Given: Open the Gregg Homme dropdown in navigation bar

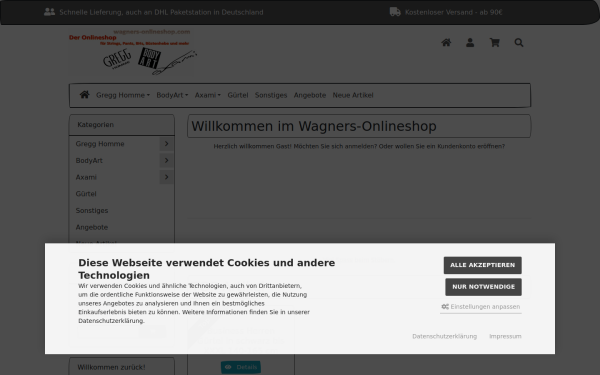Looking at the screenshot, I should coord(122,95).
